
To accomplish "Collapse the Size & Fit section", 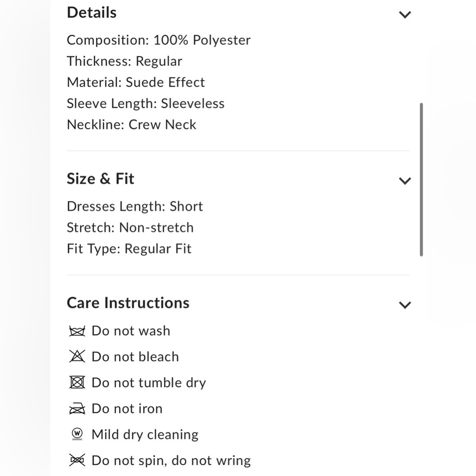I will [405, 180].
